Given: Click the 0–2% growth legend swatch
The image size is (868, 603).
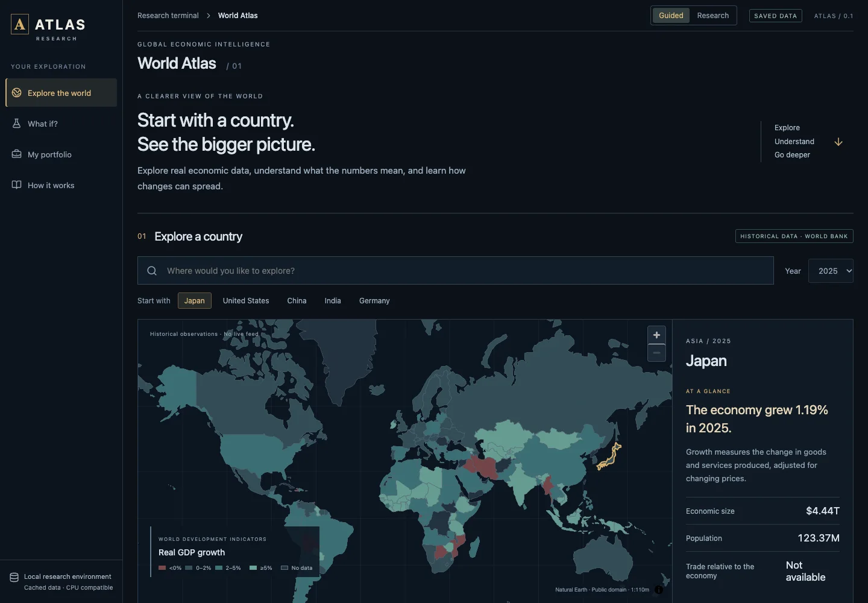Looking at the screenshot, I should [x=189, y=568].
